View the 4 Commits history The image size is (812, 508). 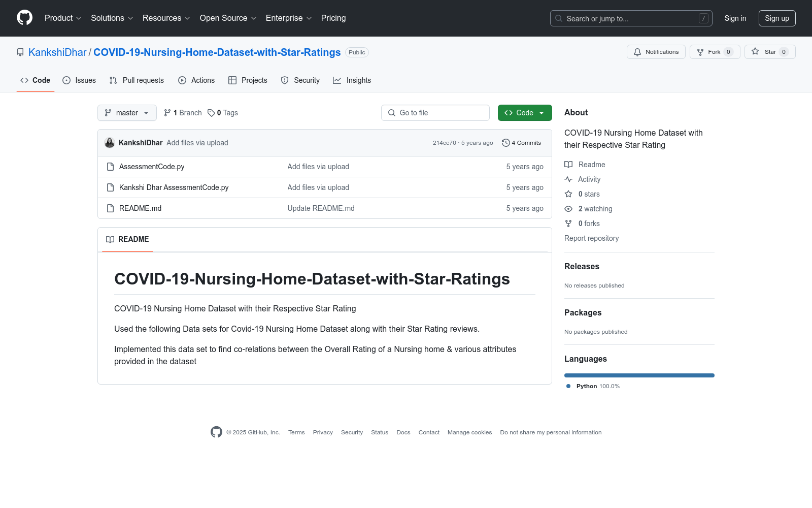pos(521,143)
